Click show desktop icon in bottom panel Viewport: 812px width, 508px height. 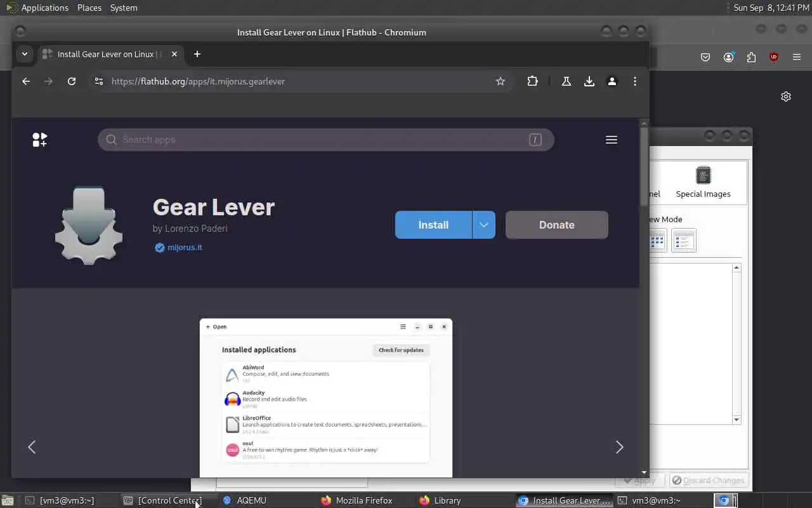(x=8, y=500)
